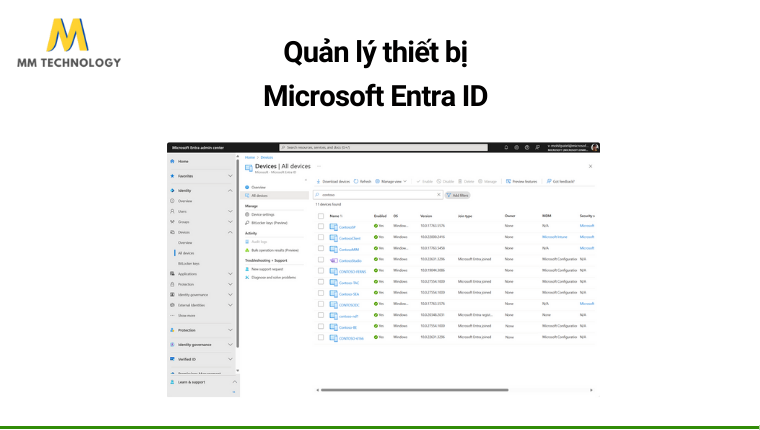Expand the Groups chevron

(x=230, y=222)
